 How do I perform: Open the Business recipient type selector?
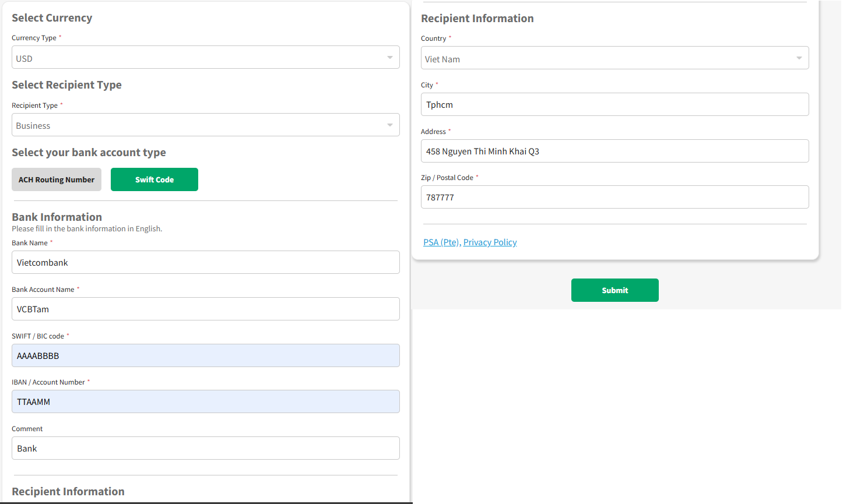[x=198, y=125]
